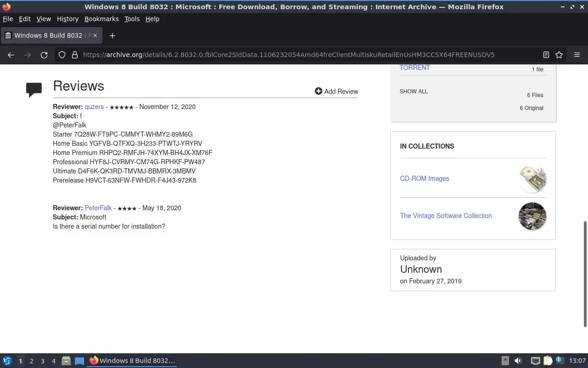Click the site security padlock icon
Viewport: 588px width, 368px height.
click(75, 55)
